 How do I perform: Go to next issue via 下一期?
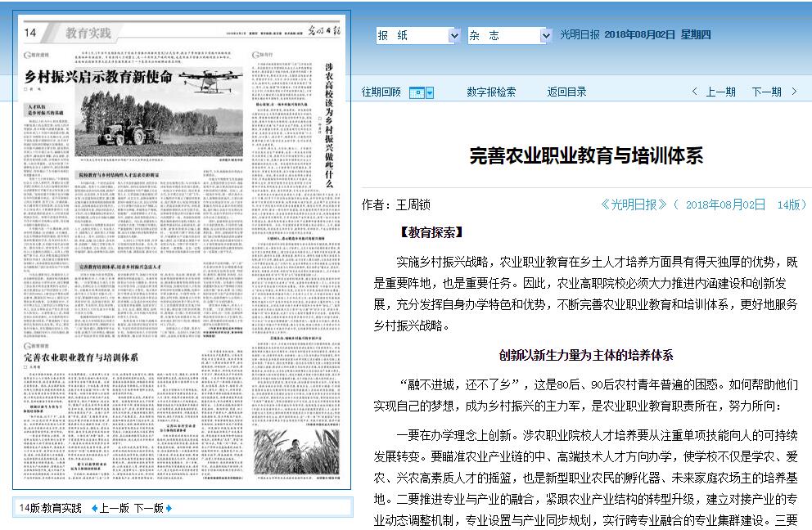[766, 92]
